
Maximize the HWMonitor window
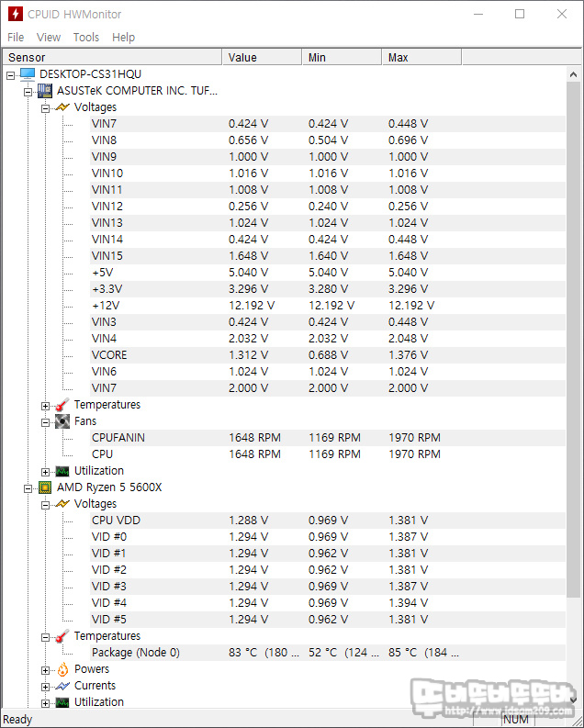520,14
